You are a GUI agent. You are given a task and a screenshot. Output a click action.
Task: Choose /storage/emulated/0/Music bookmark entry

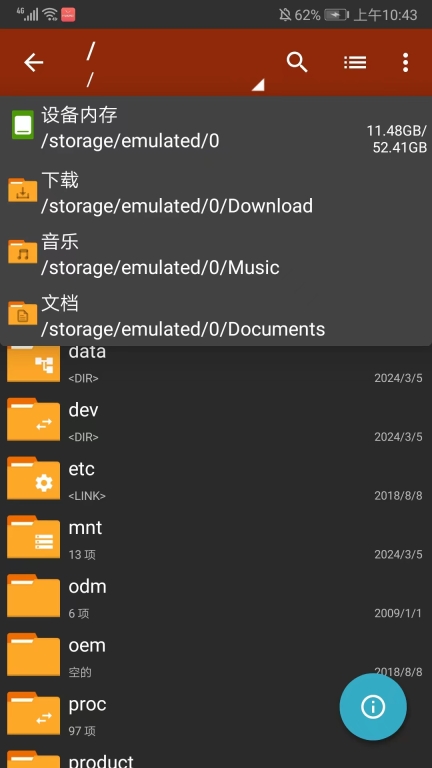pyautogui.click(x=216, y=254)
